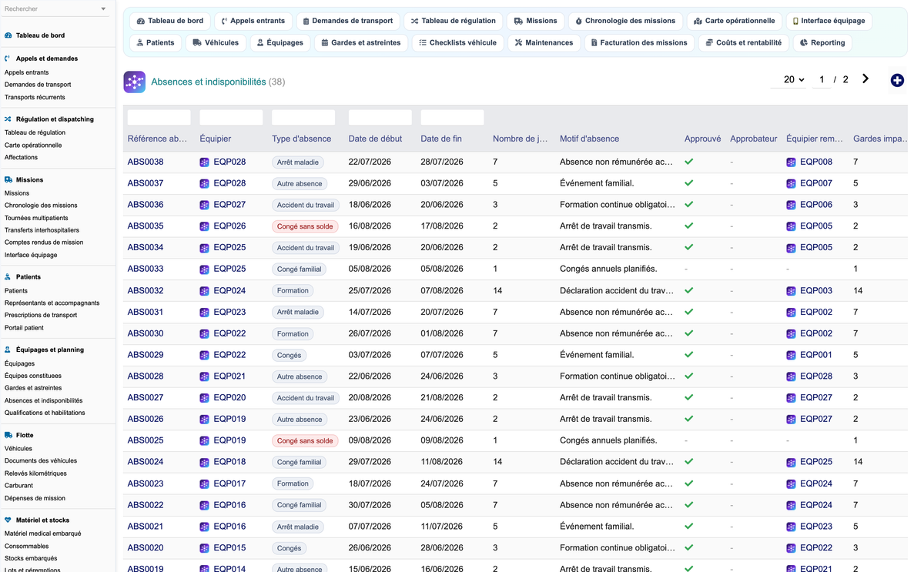Open sidebar Absences et indisponibilités link
This screenshot has height=572, width=924.
pos(43,400)
